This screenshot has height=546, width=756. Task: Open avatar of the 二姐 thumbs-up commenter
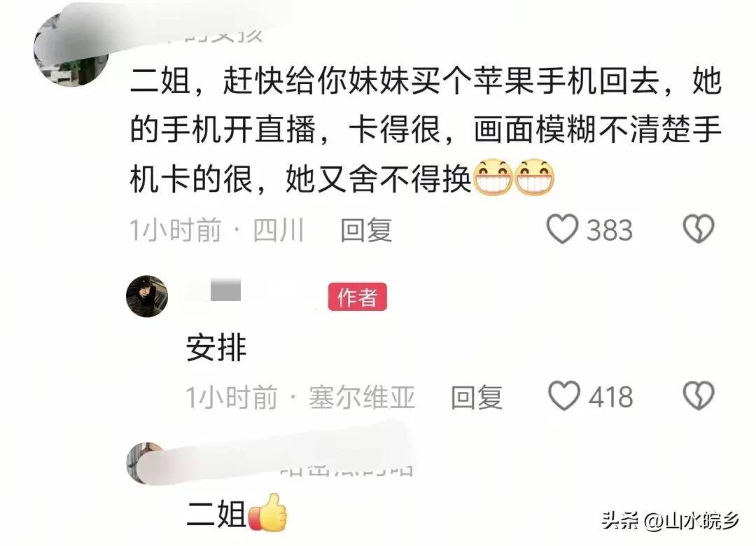tap(146, 463)
